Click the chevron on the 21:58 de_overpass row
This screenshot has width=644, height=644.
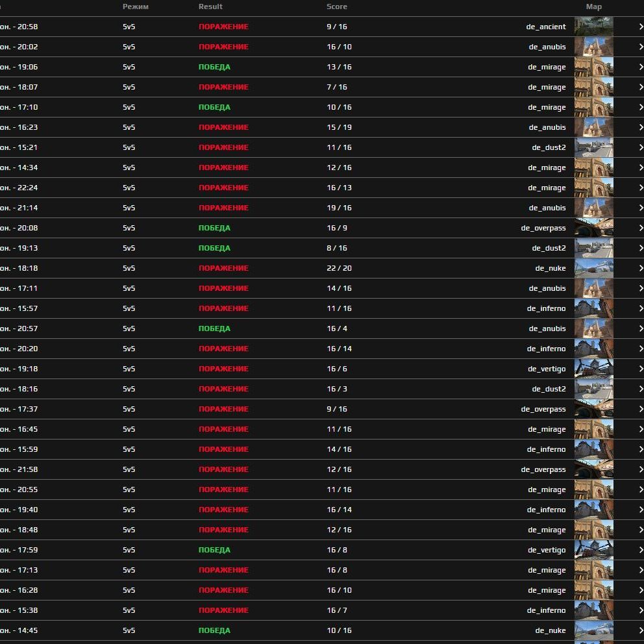tap(640, 469)
